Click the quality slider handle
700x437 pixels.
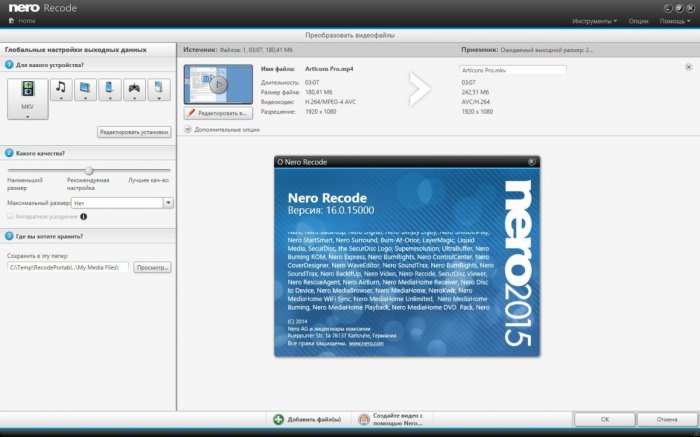[89, 171]
